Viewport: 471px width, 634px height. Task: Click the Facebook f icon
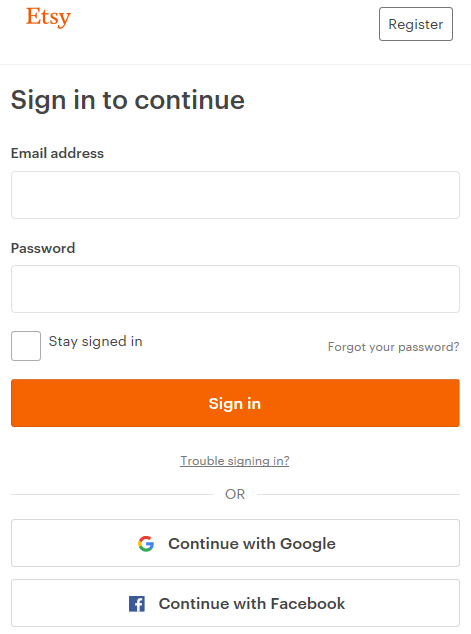tap(137, 604)
